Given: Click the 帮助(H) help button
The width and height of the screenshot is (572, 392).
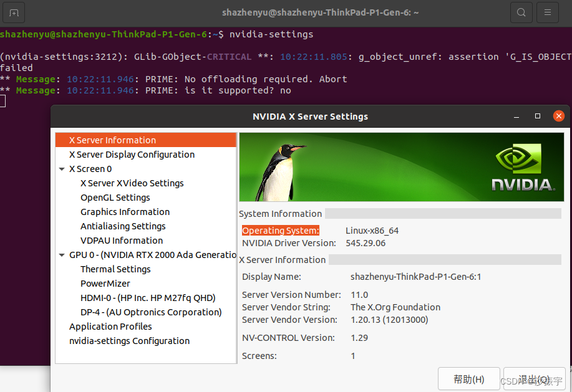Looking at the screenshot, I should [x=468, y=380].
